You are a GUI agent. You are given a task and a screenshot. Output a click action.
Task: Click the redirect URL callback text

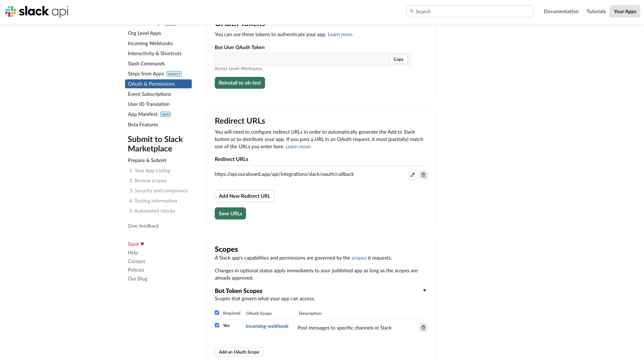tap(284, 174)
